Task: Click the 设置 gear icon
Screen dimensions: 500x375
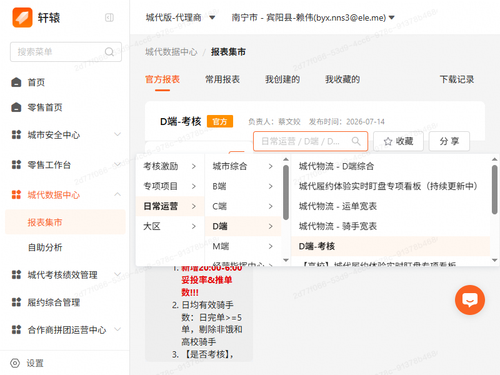Action: (x=15, y=363)
